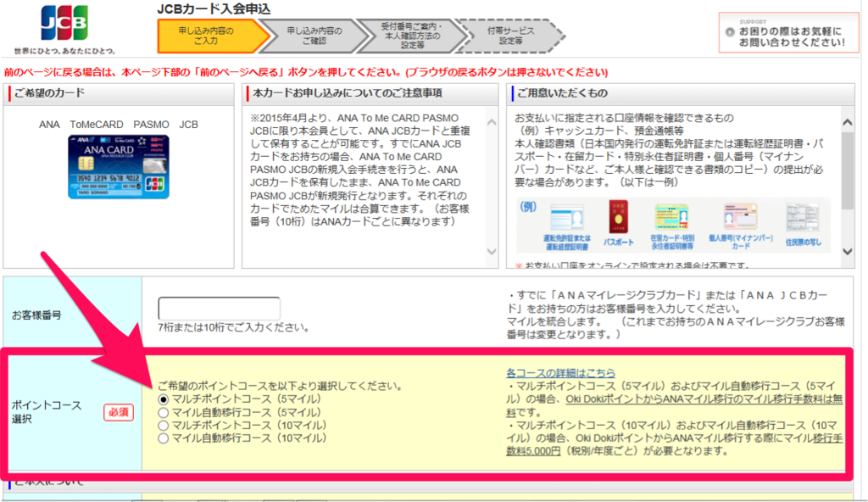Image resolution: width=868 pixels, height=502 pixels.
Task: Select step 受付番号ご案内・本人確認方法の設定等
Action: (413, 36)
